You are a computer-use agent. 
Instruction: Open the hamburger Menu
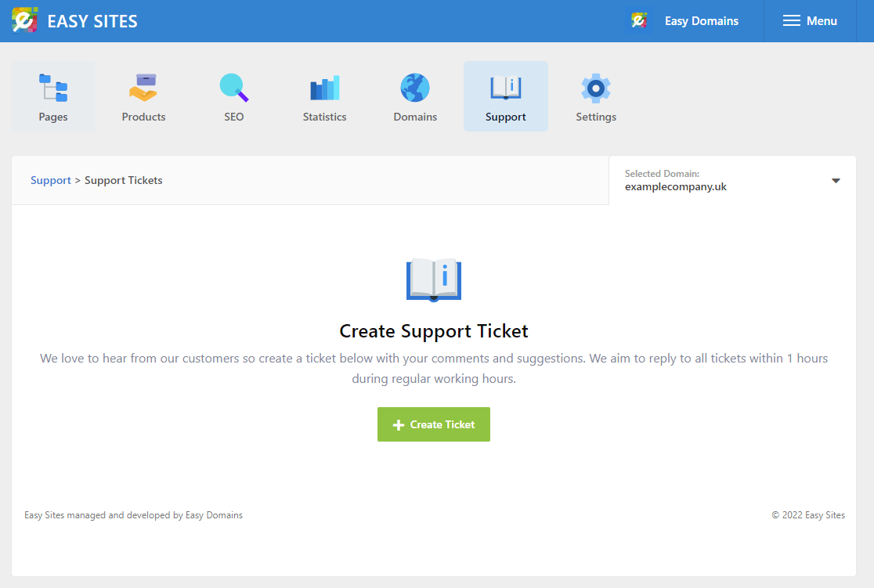(810, 21)
